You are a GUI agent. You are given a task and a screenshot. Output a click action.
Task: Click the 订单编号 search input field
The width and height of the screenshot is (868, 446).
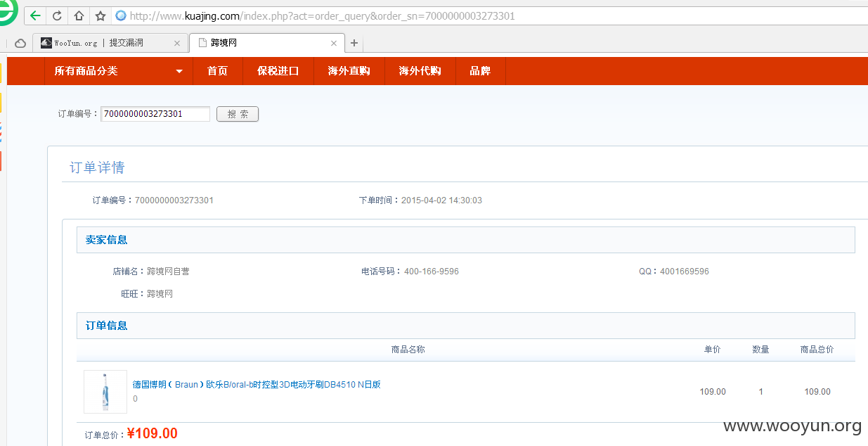click(155, 114)
